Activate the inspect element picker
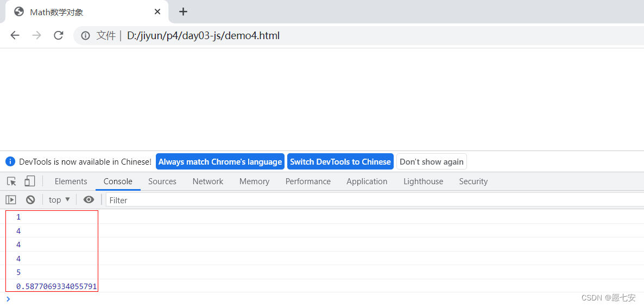 (x=11, y=181)
